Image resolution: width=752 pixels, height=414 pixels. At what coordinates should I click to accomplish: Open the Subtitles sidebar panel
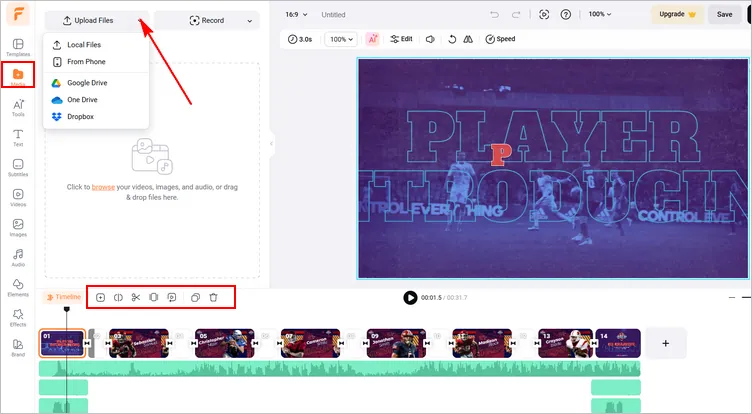click(x=18, y=167)
